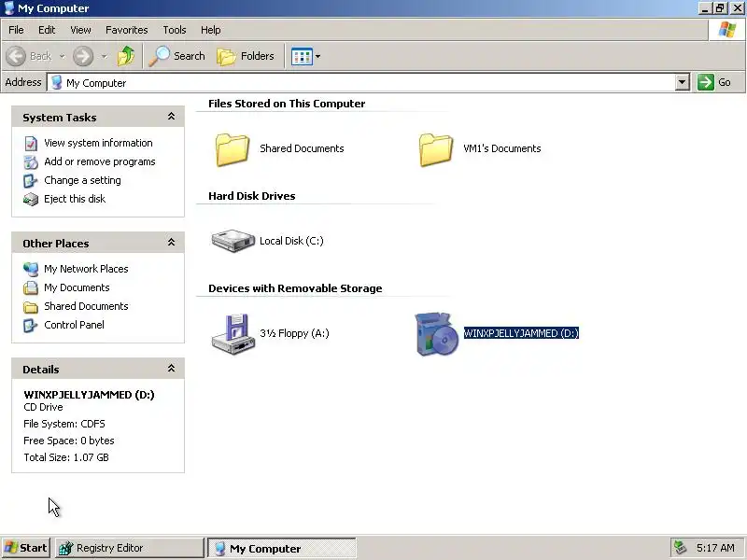Image resolution: width=747 pixels, height=560 pixels.
Task: Click the Windows flag logo icon
Action: click(727, 30)
